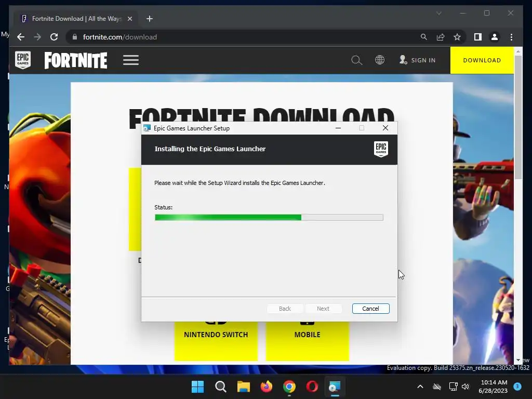View site information via the lock icon
Viewport: 532px width, 399px height.
(75, 37)
